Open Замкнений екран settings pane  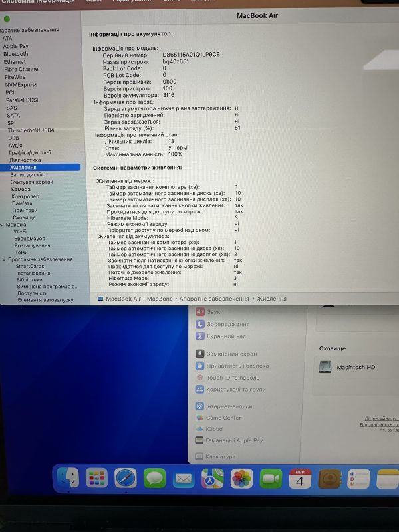click(226, 354)
